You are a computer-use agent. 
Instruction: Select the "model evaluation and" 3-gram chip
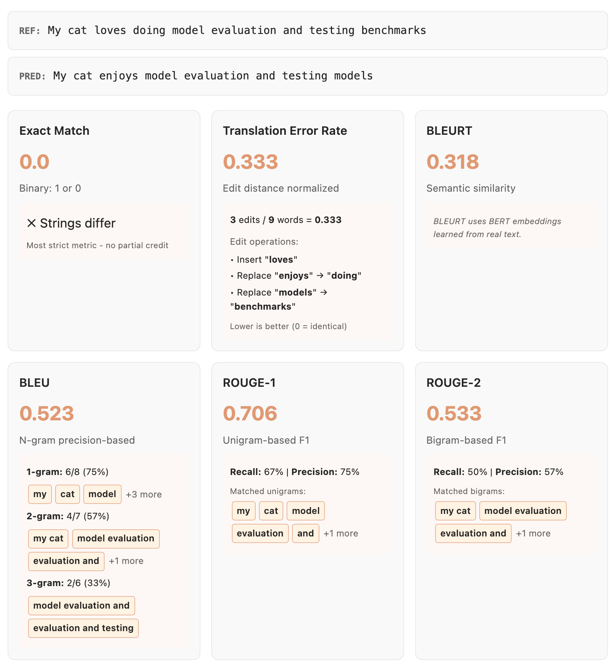pos(81,606)
